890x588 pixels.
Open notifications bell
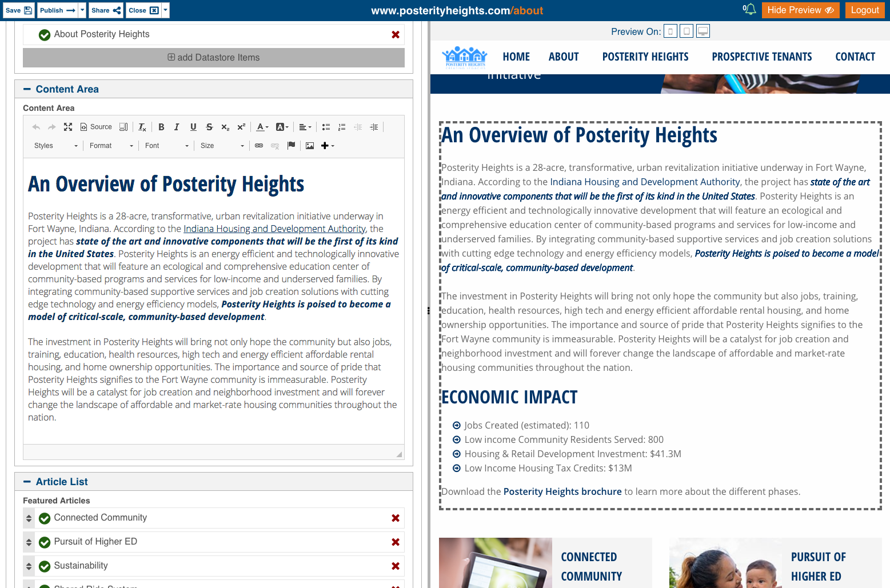coord(749,10)
